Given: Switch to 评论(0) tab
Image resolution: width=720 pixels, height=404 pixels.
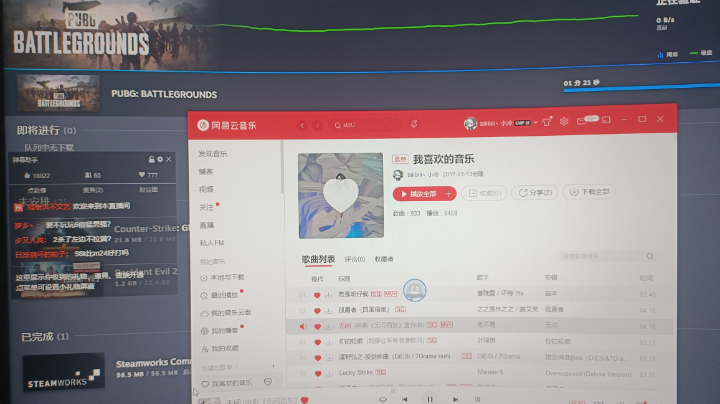Looking at the screenshot, I should coord(354,259).
